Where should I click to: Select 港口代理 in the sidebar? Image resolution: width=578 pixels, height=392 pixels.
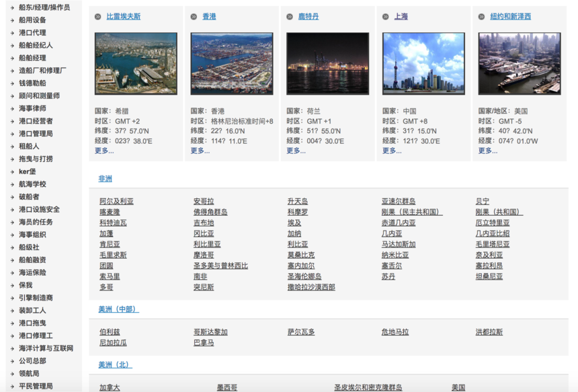point(32,32)
